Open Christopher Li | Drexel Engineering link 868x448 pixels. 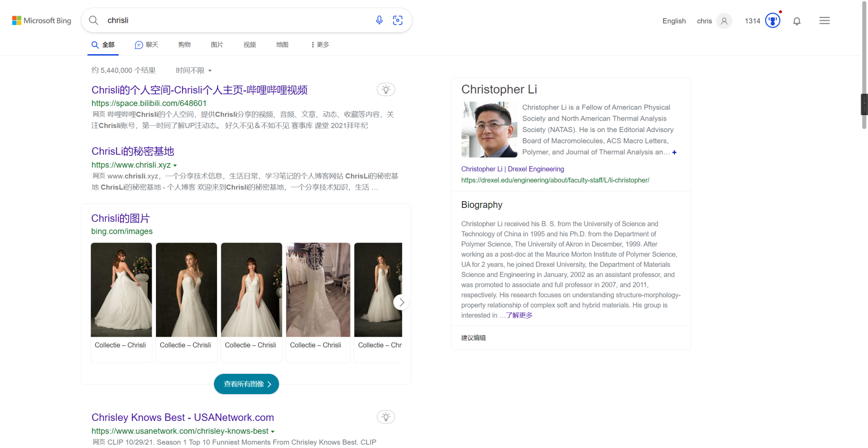pyautogui.click(x=512, y=169)
